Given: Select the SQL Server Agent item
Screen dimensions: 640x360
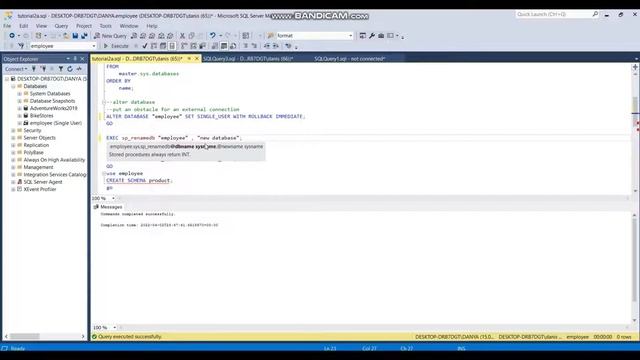Looking at the screenshot, I should pyautogui.click(x=43, y=182).
